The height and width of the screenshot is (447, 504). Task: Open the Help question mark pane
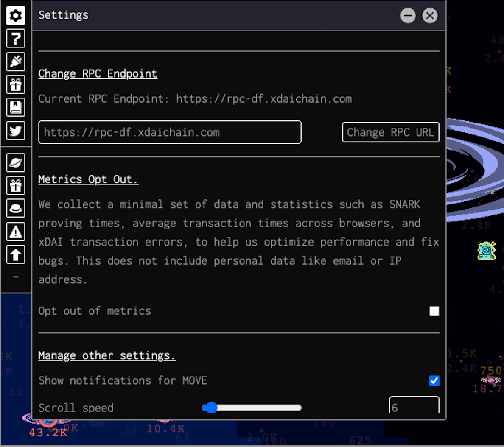16,39
